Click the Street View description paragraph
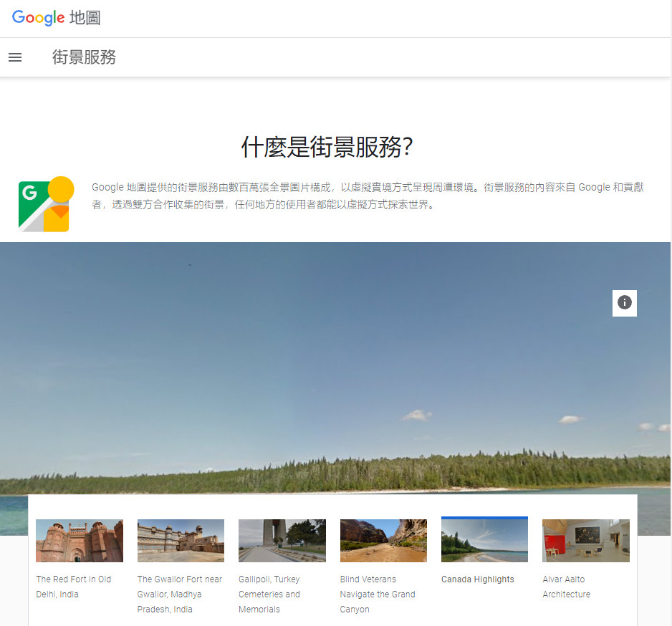Screen dimensions: 672x626 point(368,196)
